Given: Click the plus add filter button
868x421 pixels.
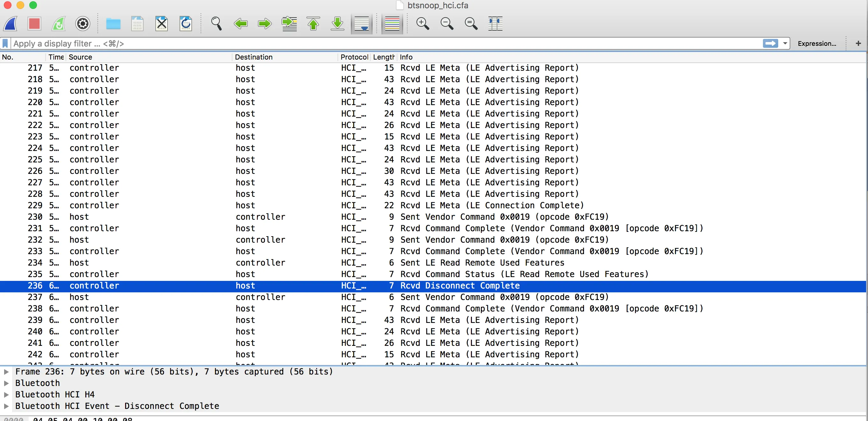Looking at the screenshot, I should [x=858, y=44].
